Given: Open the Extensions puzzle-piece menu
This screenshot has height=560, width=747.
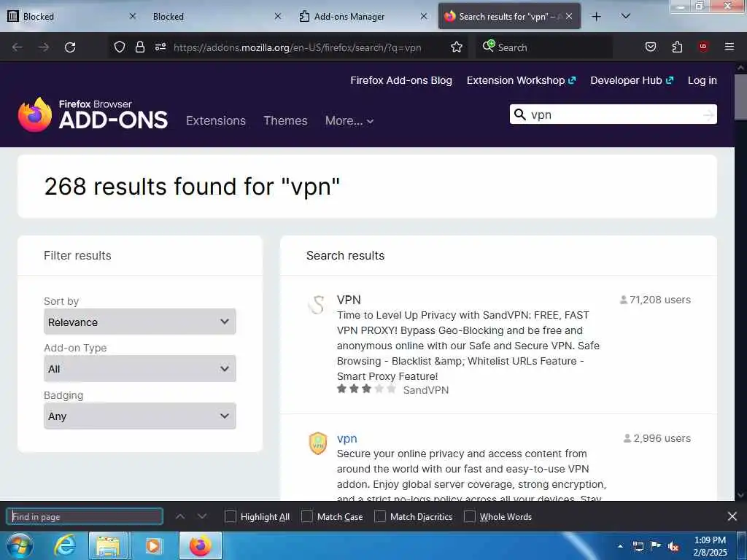Looking at the screenshot, I should pos(677,47).
